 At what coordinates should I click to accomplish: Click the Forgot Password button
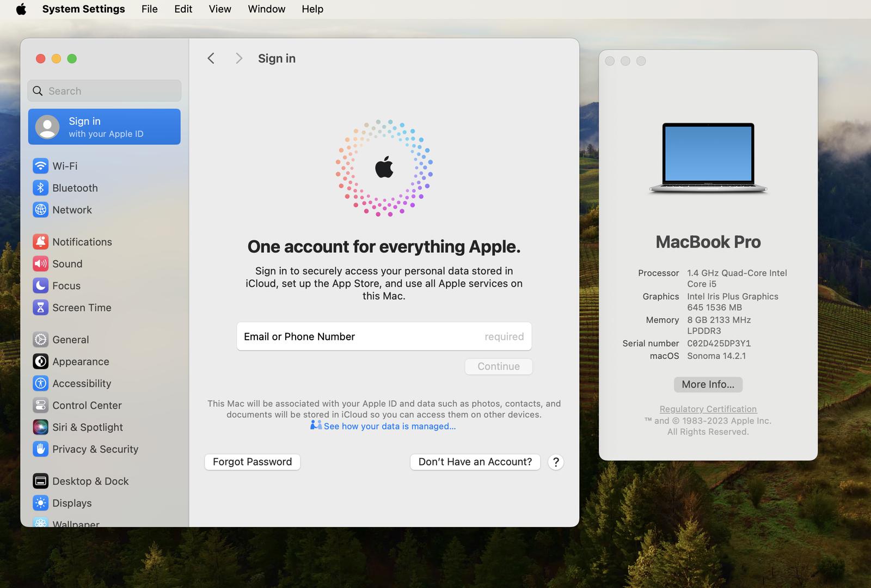(253, 462)
